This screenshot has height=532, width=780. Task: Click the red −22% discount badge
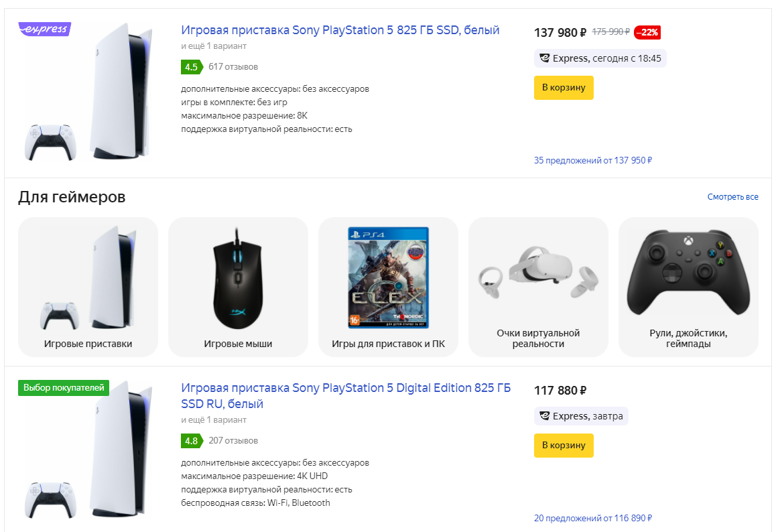click(647, 32)
